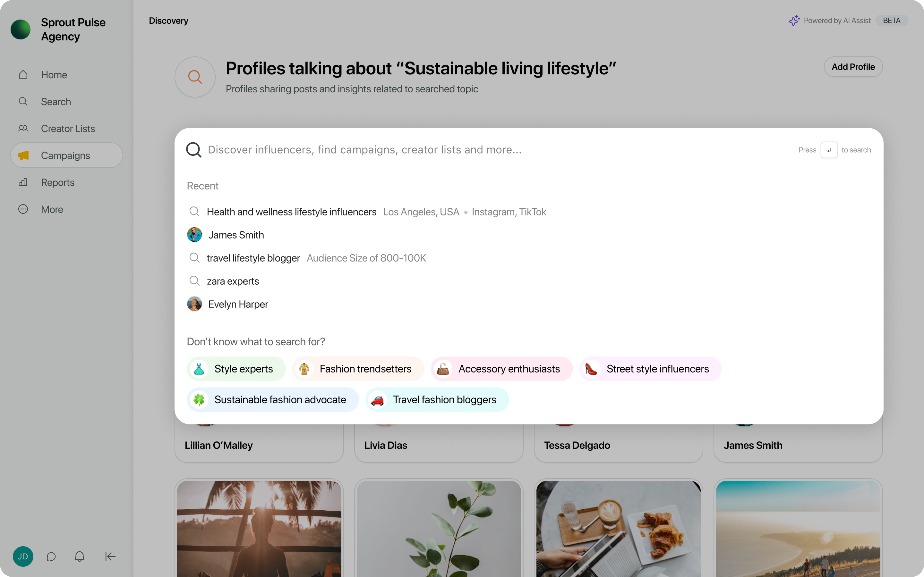Click the orange search icon beside the heading
This screenshot has width=924, height=577.
click(x=195, y=77)
